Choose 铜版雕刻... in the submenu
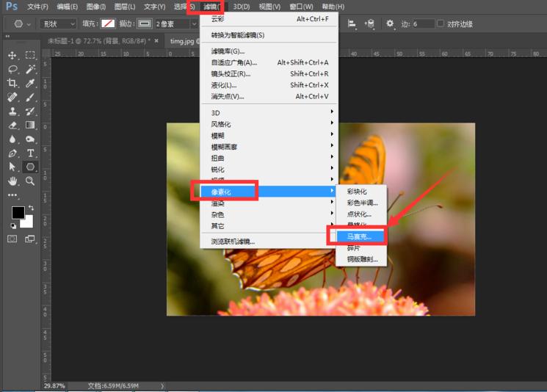This screenshot has width=547, height=392. (x=361, y=259)
